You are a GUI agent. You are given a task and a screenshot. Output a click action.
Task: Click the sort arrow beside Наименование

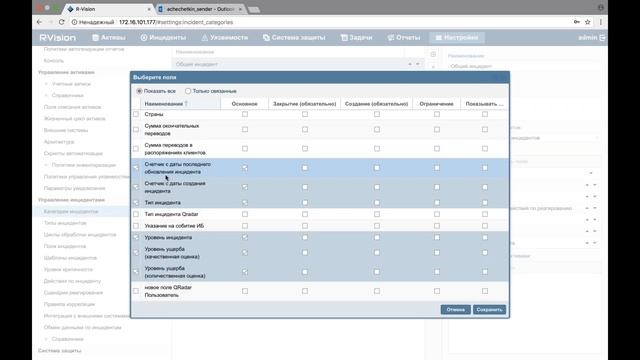point(186,104)
